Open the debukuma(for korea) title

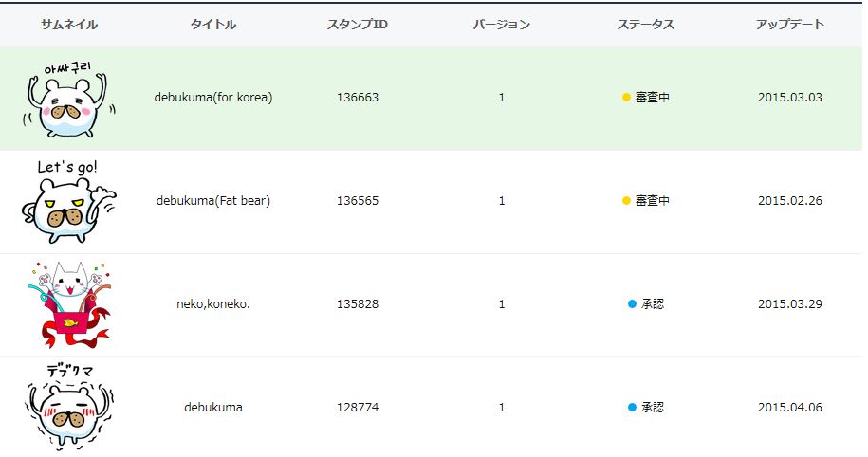213,98
